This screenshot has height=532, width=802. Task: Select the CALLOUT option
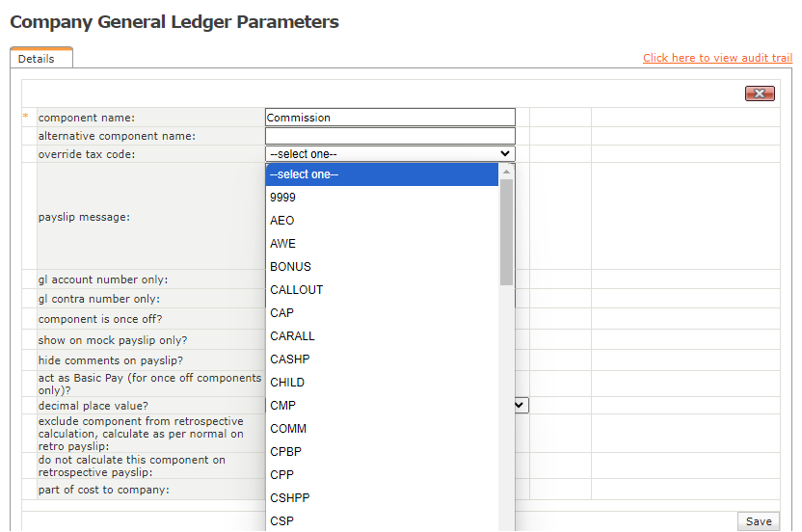coord(382,290)
